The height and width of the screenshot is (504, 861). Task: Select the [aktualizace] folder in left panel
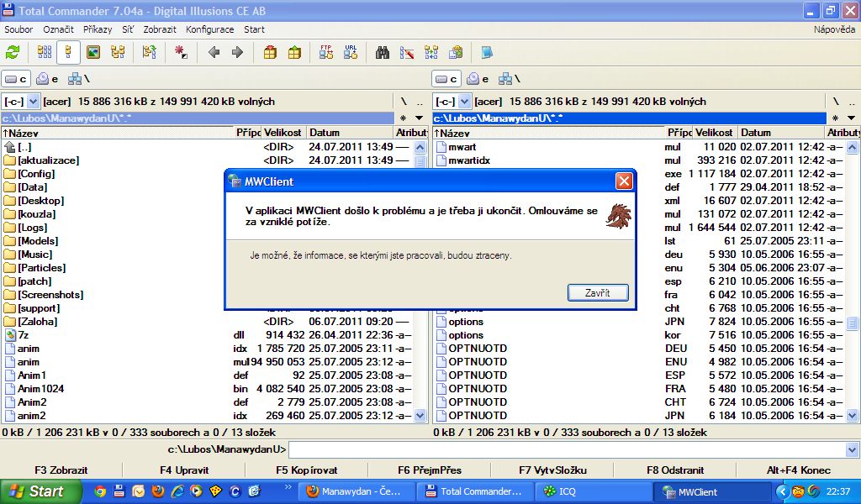click(x=48, y=160)
